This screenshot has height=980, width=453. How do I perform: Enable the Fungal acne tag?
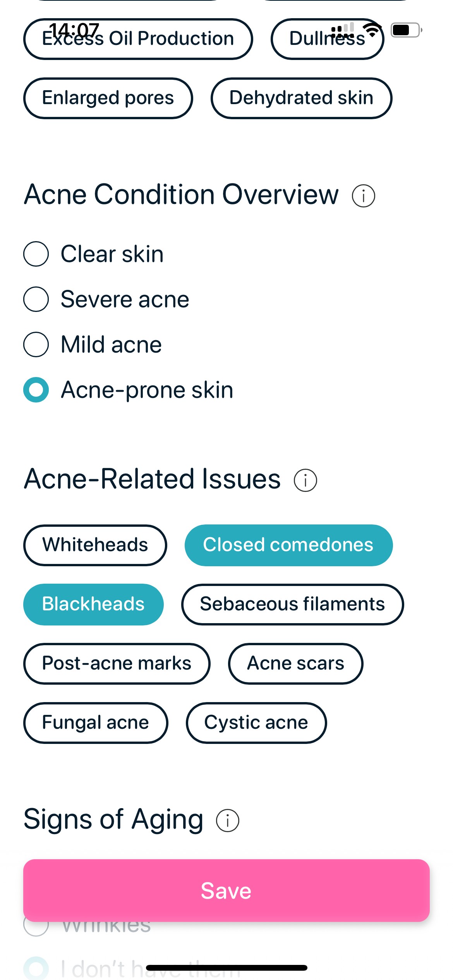click(x=95, y=723)
